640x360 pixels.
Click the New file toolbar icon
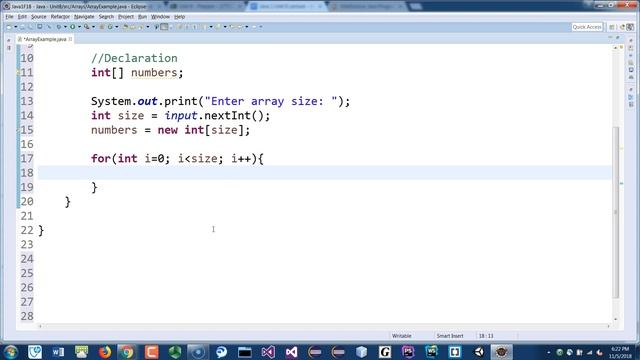click(9, 27)
